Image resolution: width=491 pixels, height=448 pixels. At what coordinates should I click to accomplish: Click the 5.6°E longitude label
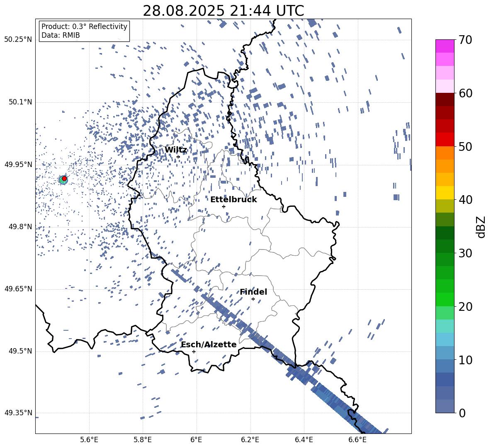(x=89, y=440)
